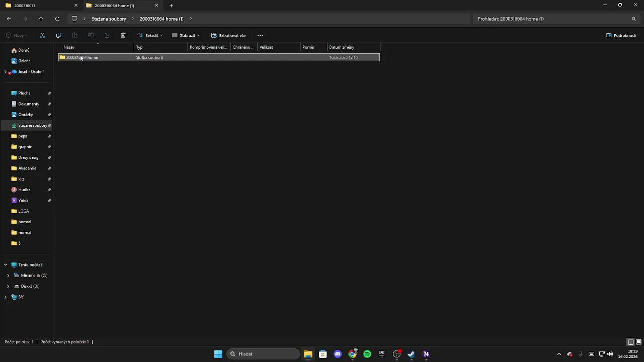The height and width of the screenshot is (362, 644).
Task: Open Steam from the taskbar
Action: [411, 354]
